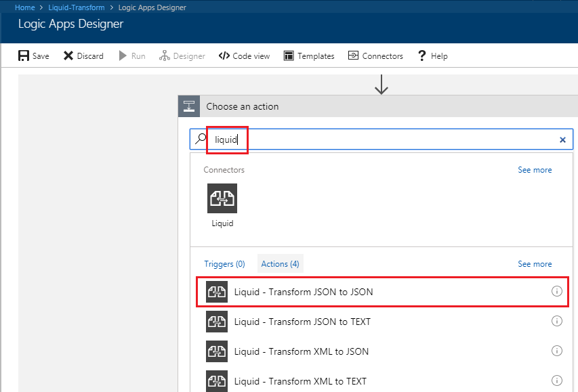Switch to the Actions (4) tab
This screenshot has height=392, width=578.
pos(280,264)
